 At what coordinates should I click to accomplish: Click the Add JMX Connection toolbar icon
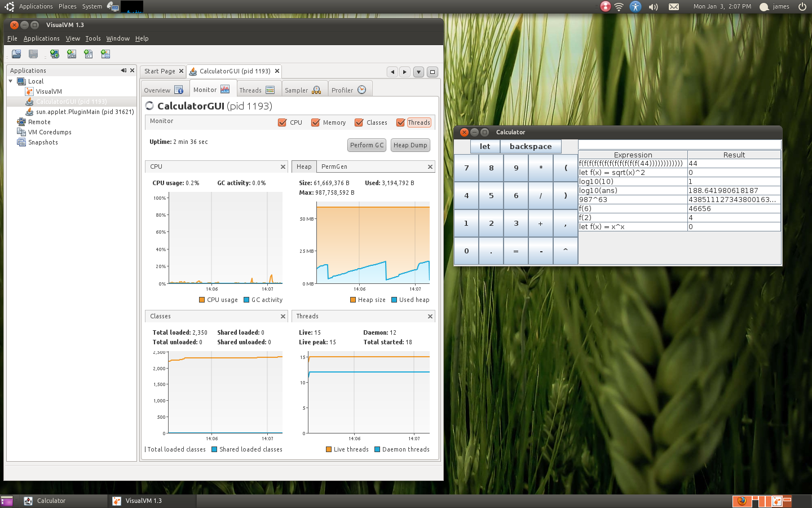click(x=72, y=54)
